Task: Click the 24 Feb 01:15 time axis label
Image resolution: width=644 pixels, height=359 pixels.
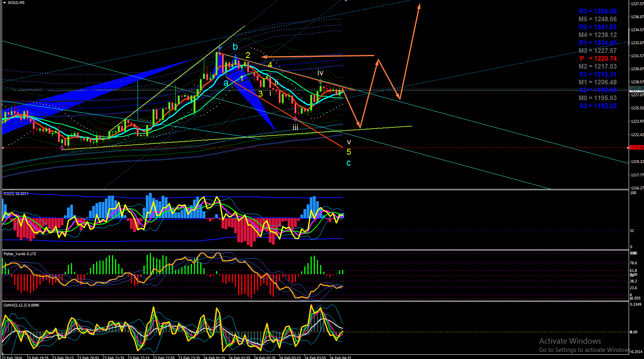Action: [214, 357]
